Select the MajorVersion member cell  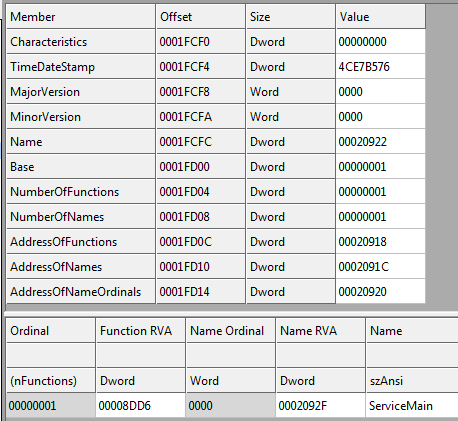pyautogui.click(x=81, y=92)
